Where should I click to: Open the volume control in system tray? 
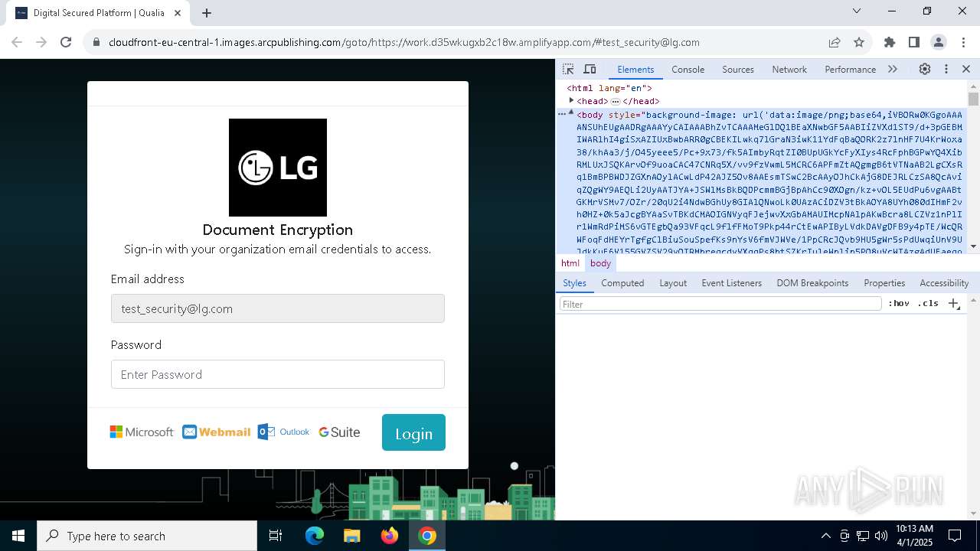pos(880,536)
